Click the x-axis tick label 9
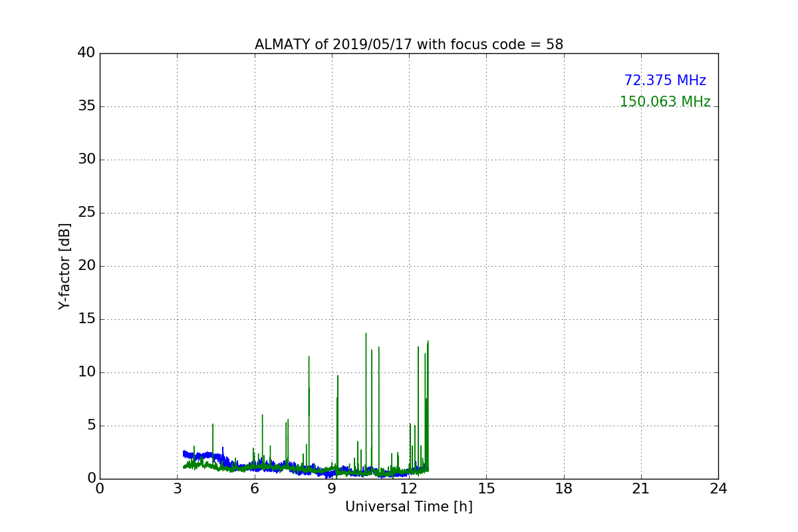 pyautogui.click(x=332, y=488)
